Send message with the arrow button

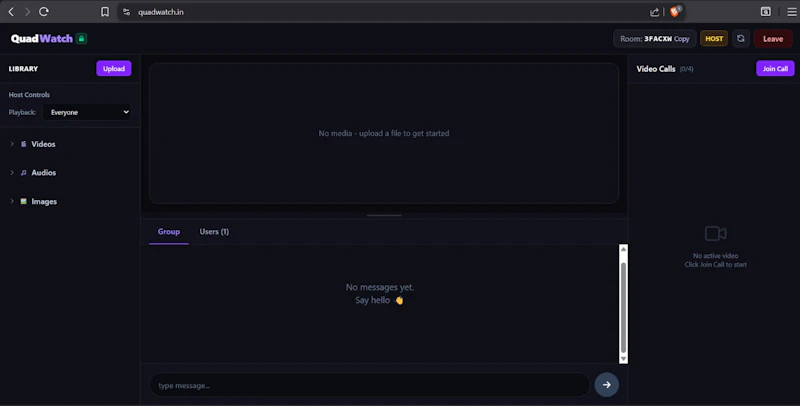[607, 385]
